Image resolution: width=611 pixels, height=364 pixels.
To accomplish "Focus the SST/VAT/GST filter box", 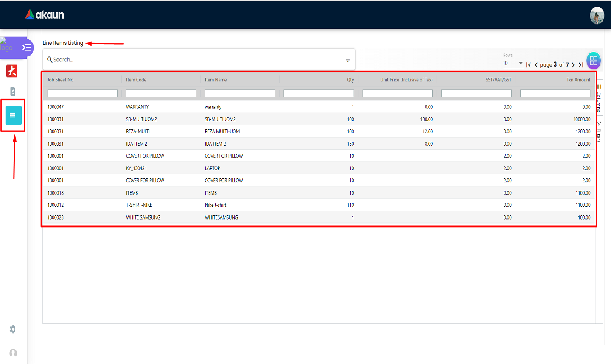I will (476, 93).
